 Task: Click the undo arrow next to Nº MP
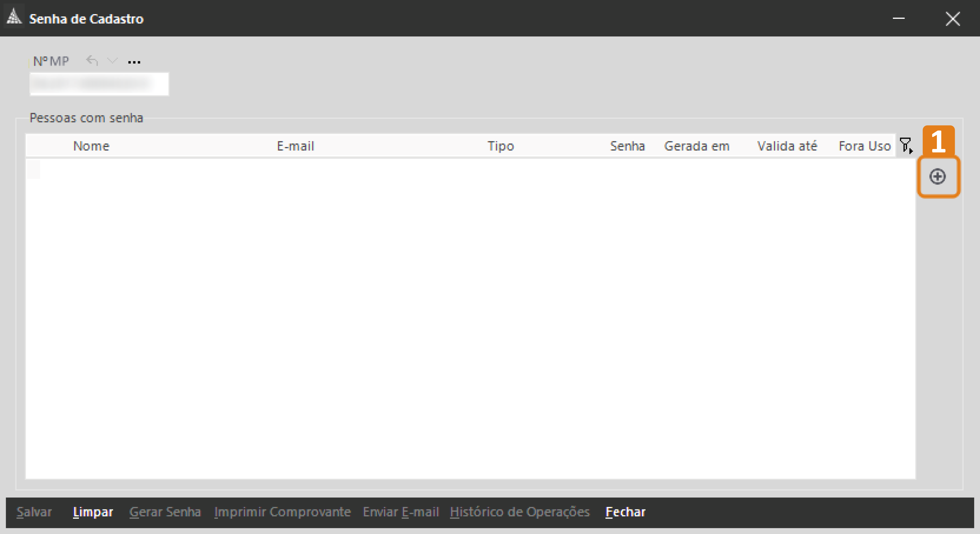coord(92,61)
